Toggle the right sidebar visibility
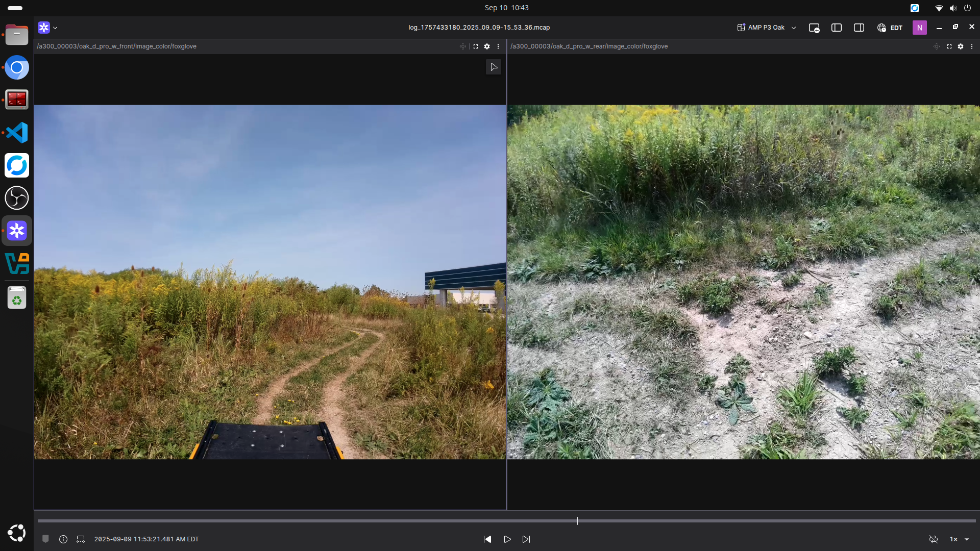980x551 pixels. click(x=859, y=28)
